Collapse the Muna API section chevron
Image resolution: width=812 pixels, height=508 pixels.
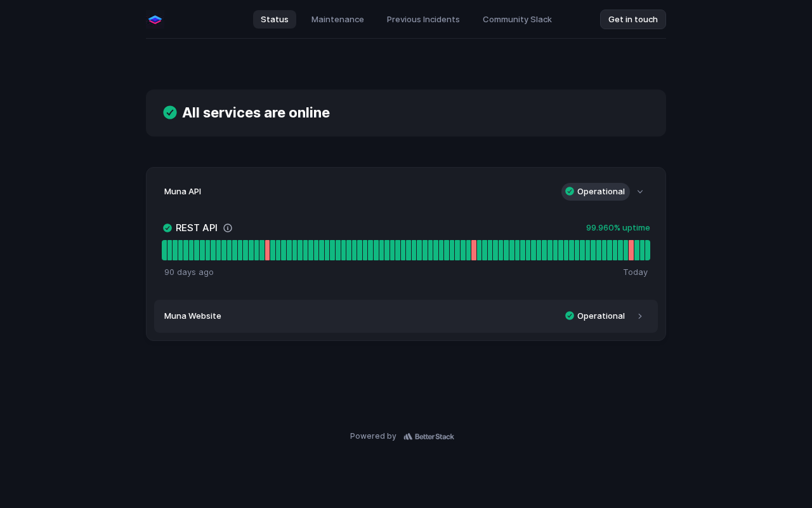point(640,192)
